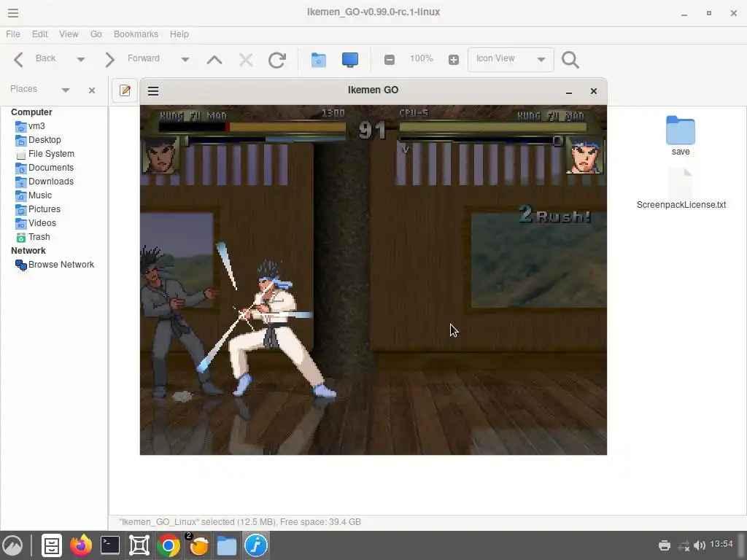Click the 100% zoom level label

click(x=421, y=58)
